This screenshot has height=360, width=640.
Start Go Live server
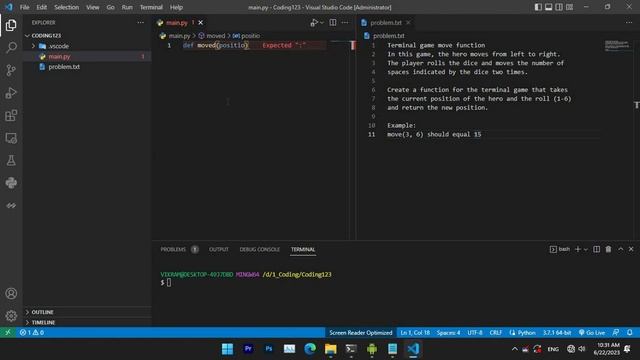(x=592, y=333)
